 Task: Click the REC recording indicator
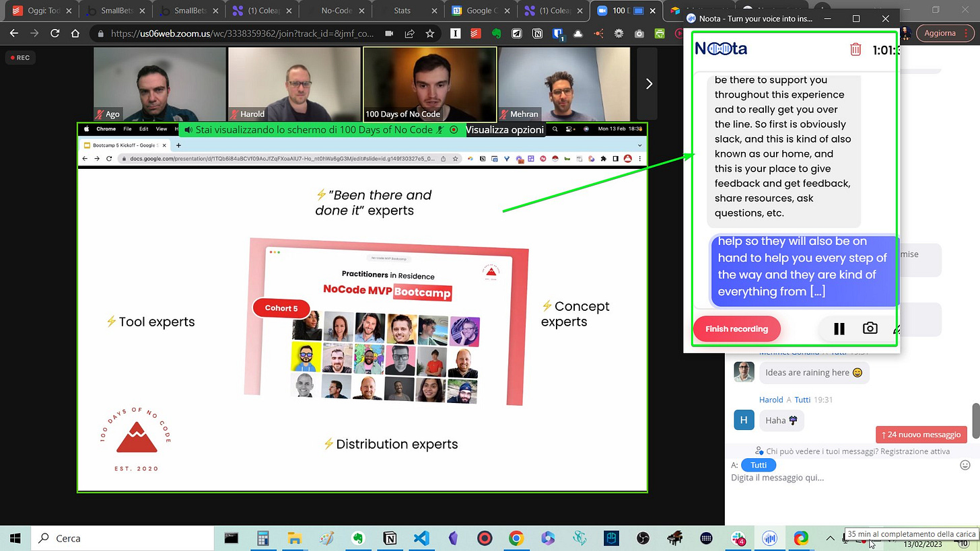point(20,58)
